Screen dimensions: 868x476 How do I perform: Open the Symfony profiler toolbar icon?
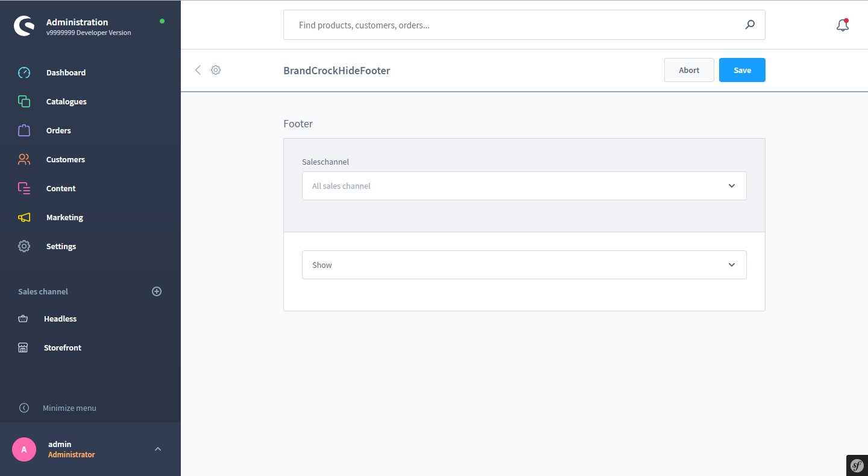tap(857, 465)
